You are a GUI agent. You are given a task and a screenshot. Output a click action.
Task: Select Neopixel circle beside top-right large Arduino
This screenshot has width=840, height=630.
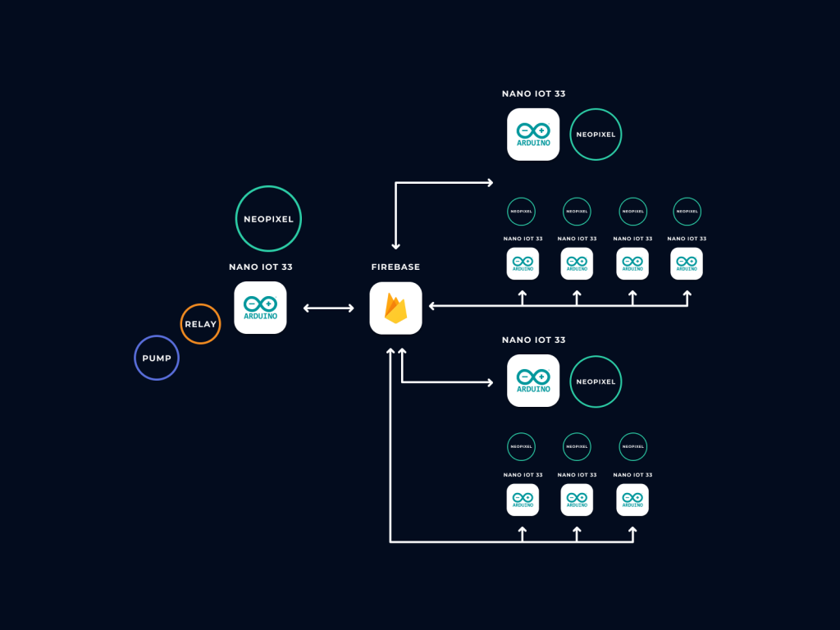596,135
